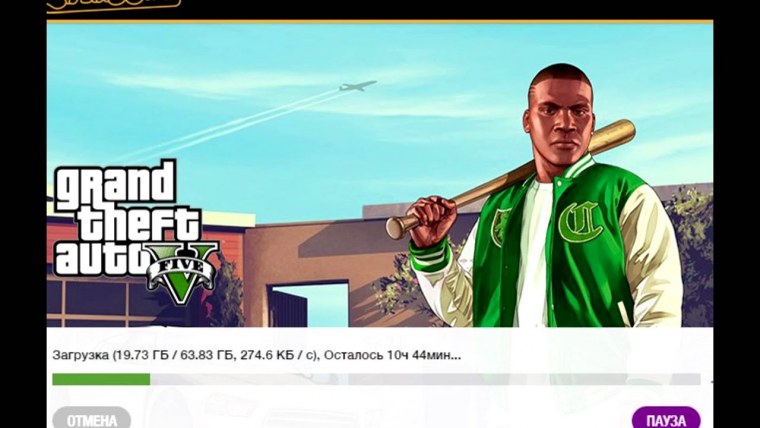Pause the download with the ПАУЗА button
The image size is (760, 428).
point(666,418)
